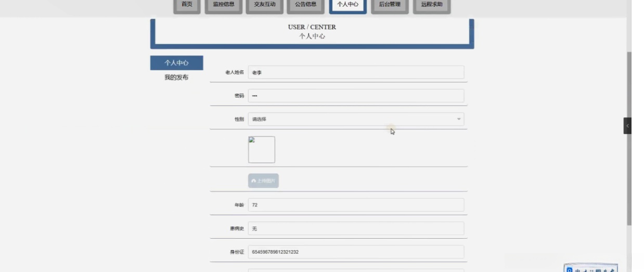This screenshot has height=272, width=644.
Task: Click the page vertical scrollbar
Action: (629, 138)
